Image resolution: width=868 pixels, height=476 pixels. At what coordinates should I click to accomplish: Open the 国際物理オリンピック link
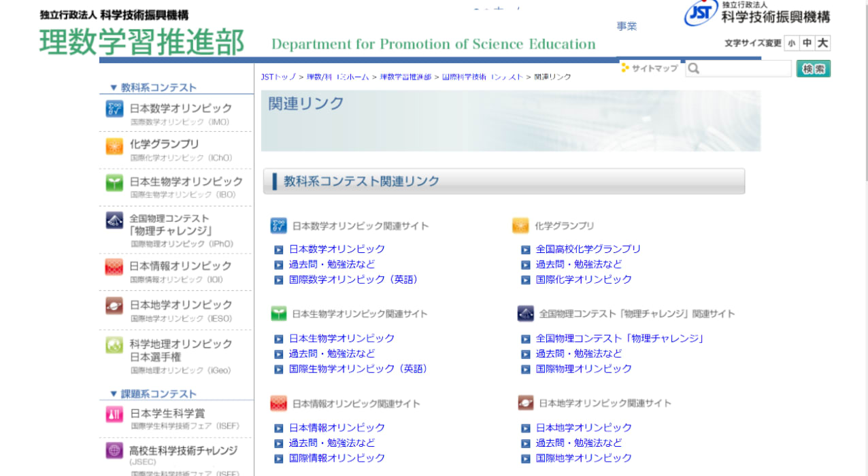point(584,369)
